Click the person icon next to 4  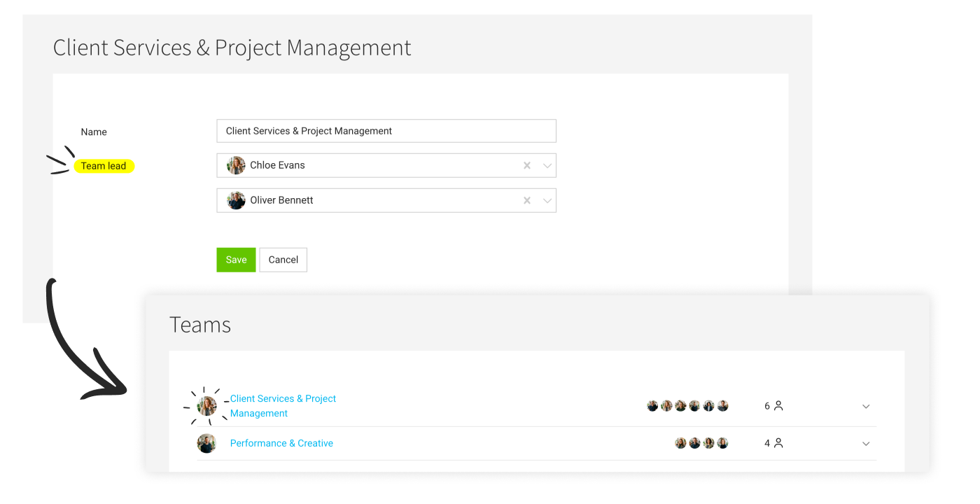[778, 443]
